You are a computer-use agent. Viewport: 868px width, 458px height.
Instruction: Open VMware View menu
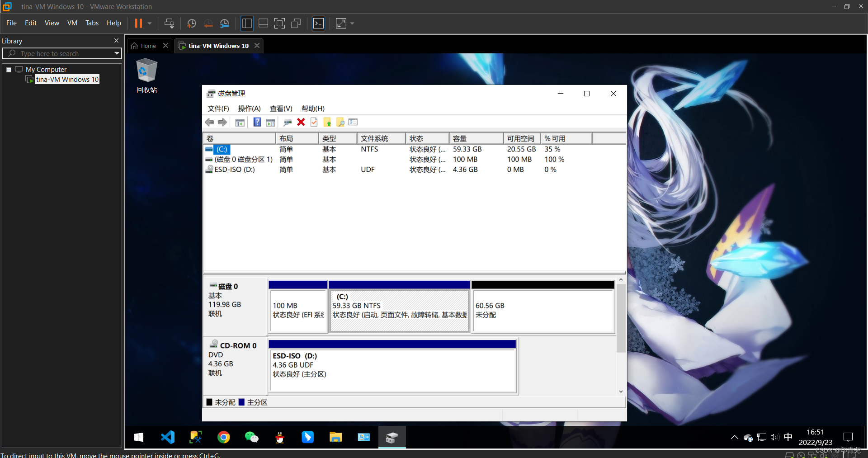tap(52, 23)
